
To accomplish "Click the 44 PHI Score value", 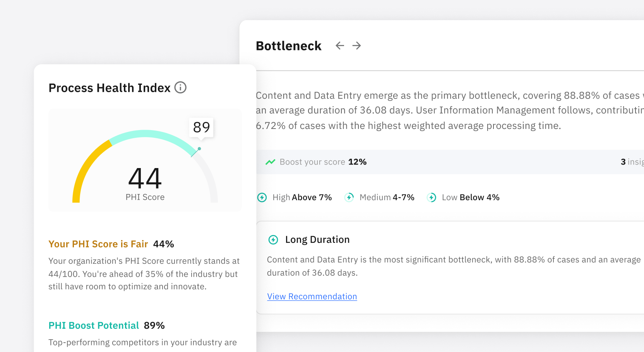I will (145, 178).
